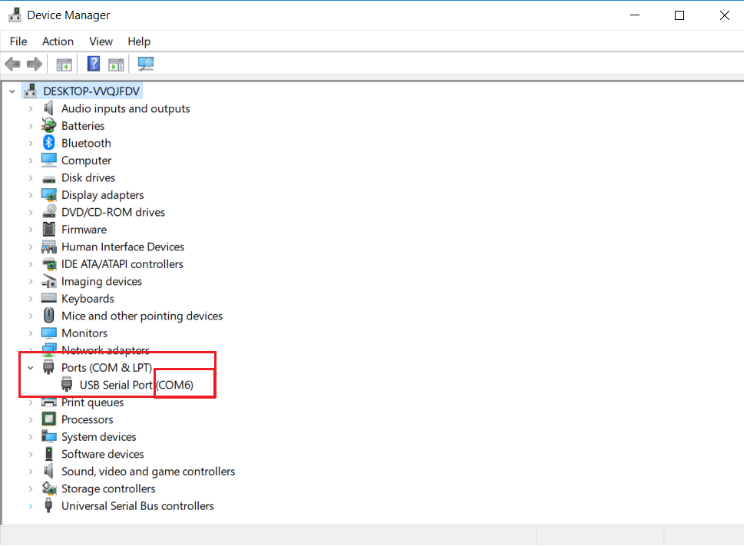
Task: Open the View menu
Action: (101, 41)
